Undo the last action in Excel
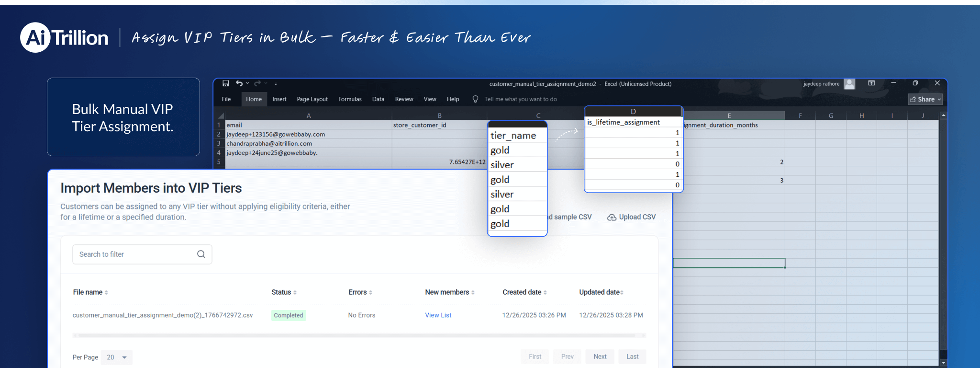 [x=239, y=83]
